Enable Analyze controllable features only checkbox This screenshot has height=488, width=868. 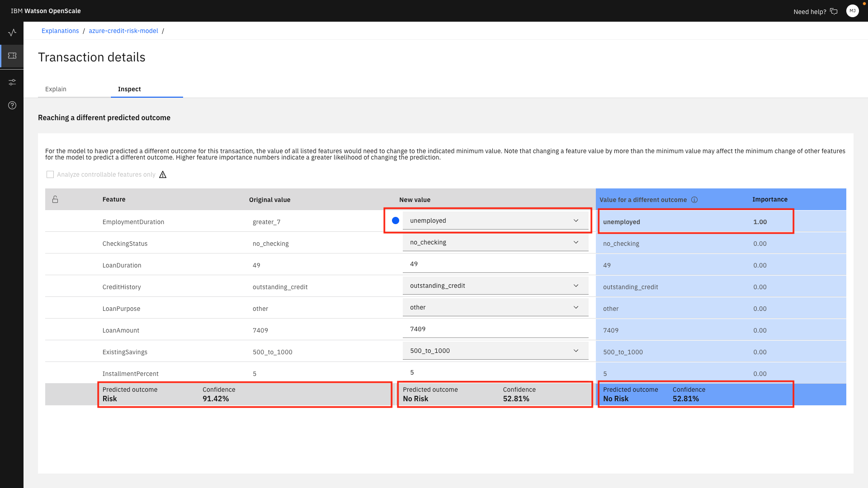(x=50, y=174)
